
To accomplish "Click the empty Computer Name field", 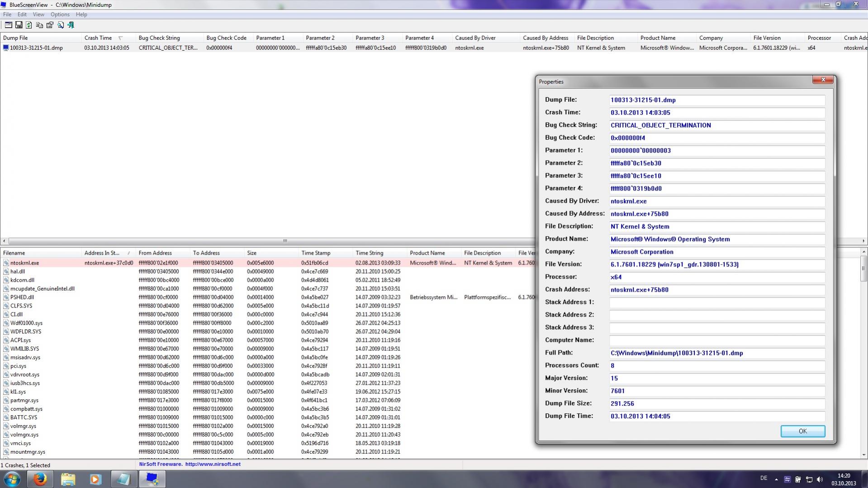I will click(717, 340).
